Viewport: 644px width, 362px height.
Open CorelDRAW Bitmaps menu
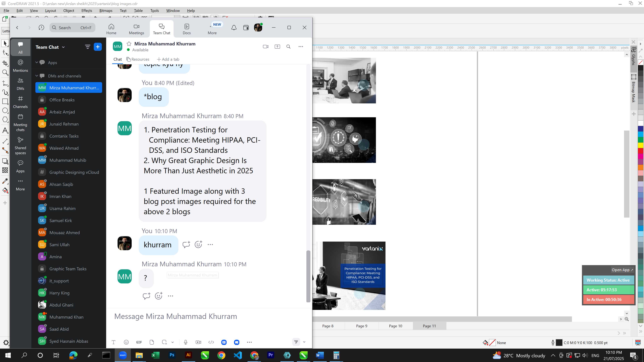[106, 11]
